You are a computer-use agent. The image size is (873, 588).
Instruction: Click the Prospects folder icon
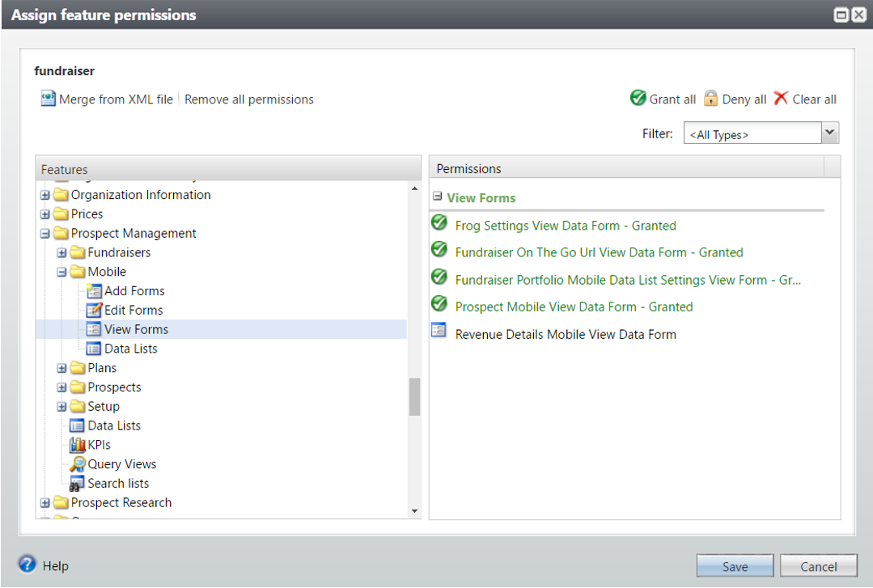[78, 387]
